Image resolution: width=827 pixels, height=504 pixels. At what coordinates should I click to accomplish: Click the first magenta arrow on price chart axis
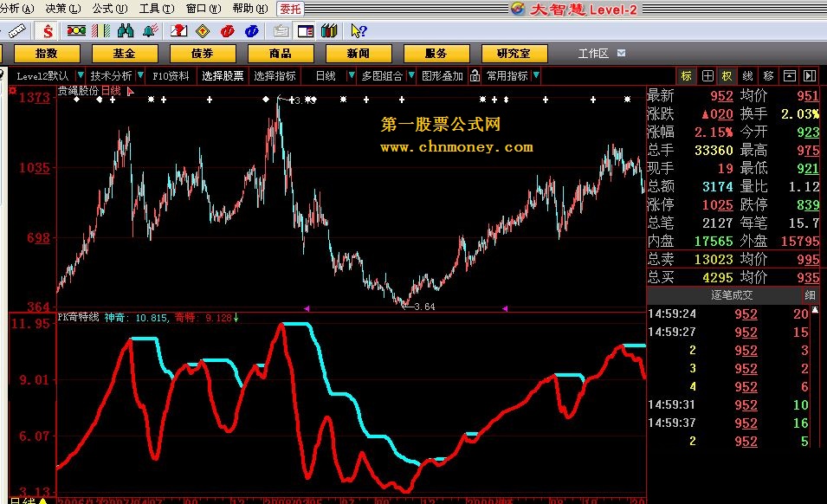[x=307, y=308]
